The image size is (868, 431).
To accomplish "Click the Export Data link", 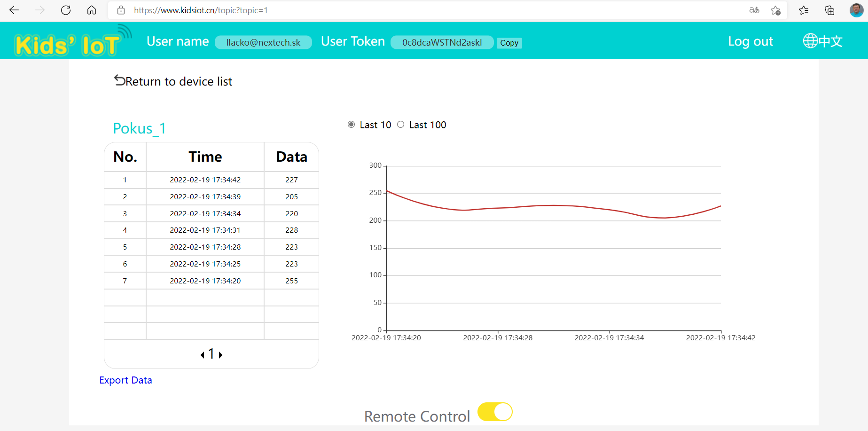I will coord(125,380).
